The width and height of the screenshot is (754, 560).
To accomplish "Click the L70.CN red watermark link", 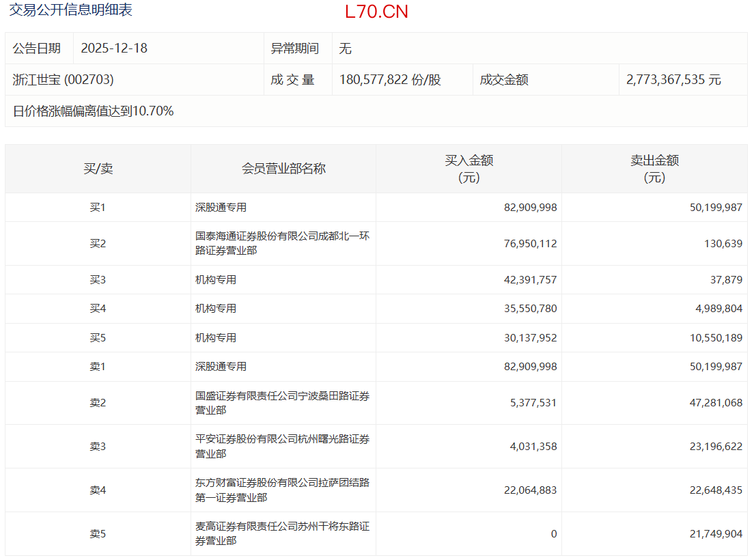I will pos(376,12).
